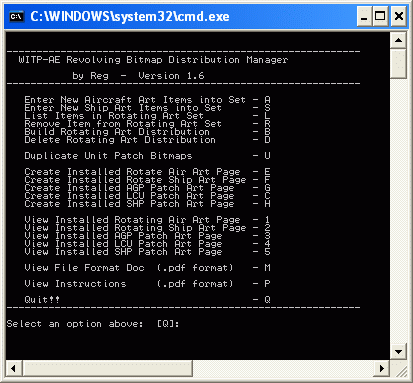Click the vertical scrollbar thumb
Image resolution: width=413 pixels, height=383 pixels.
398,63
